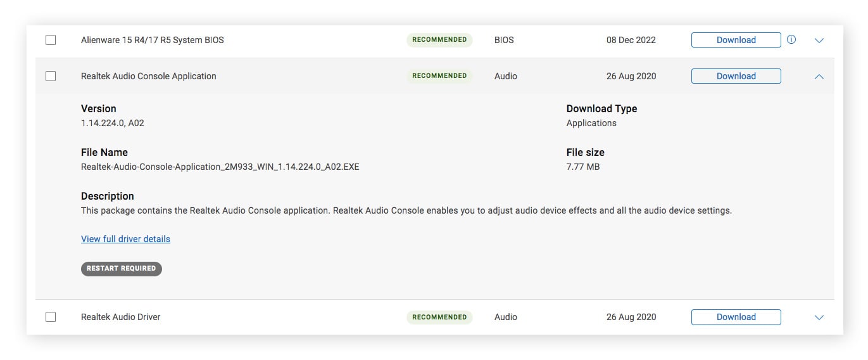
Task: Click the Audio category in Console Application row
Action: click(506, 76)
